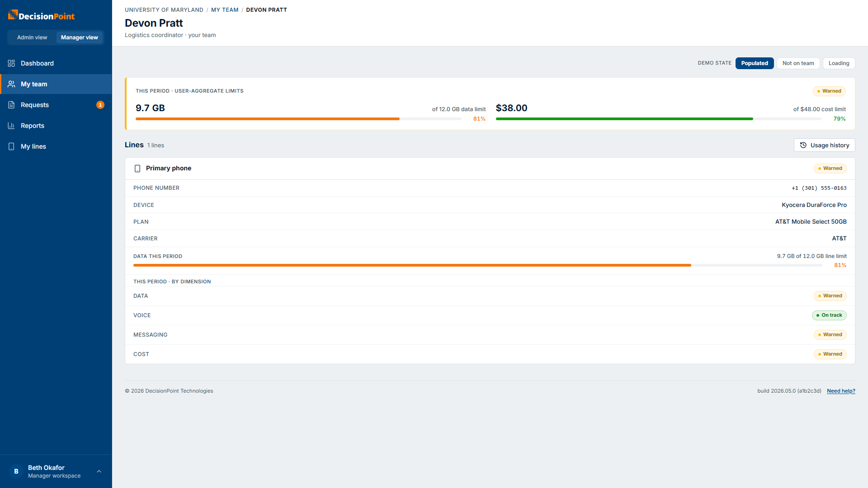The width and height of the screenshot is (868, 488).
Task: Click the Need help? link
Action: [x=841, y=391]
